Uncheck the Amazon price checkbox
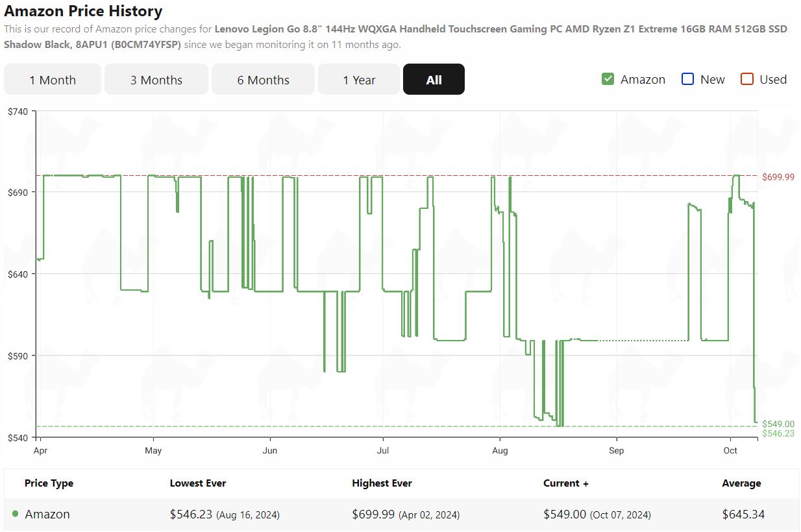Image resolution: width=801 pixels, height=532 pixels. 608,79
